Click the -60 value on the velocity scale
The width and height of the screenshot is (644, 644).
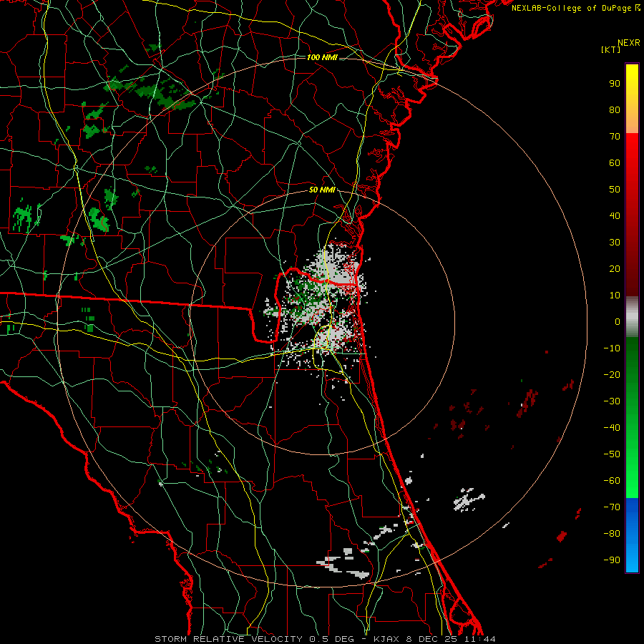click(612, 481)
